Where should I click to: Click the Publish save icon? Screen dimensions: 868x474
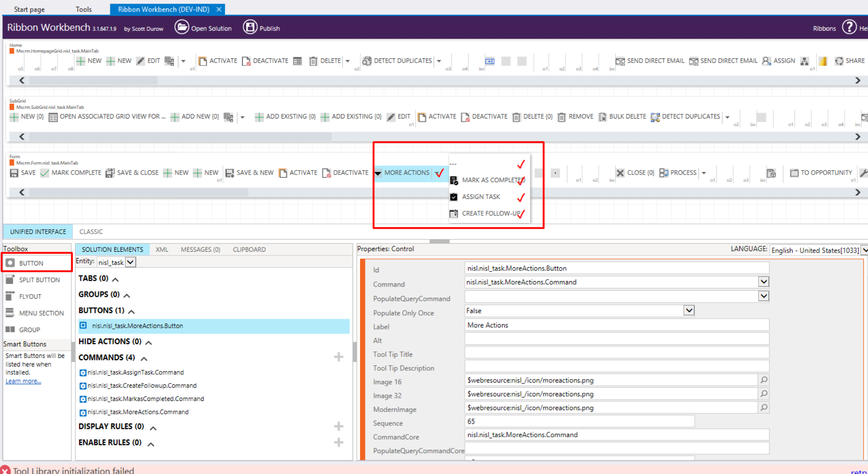(250, 27)
